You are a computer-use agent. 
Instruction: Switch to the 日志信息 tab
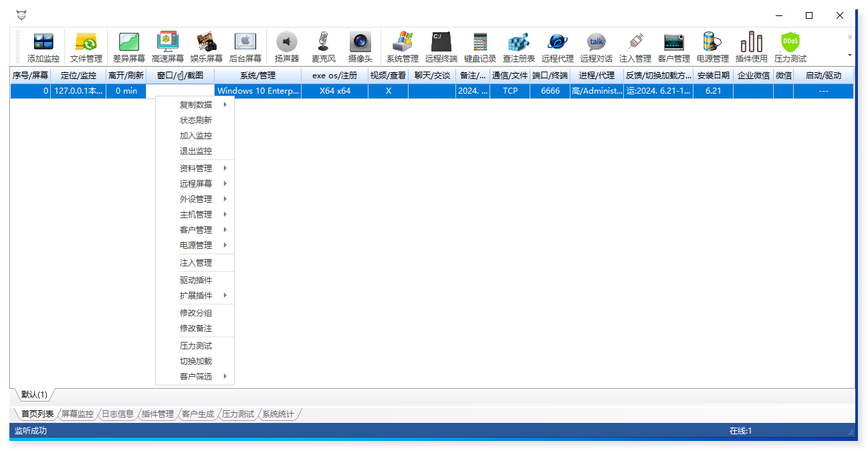click(117, 414)
